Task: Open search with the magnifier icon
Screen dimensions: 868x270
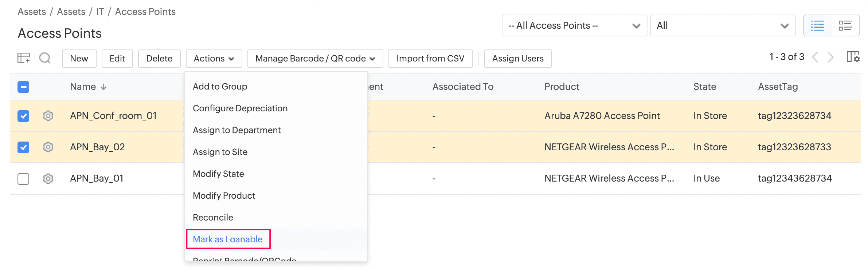Action: tap(45, 58)
